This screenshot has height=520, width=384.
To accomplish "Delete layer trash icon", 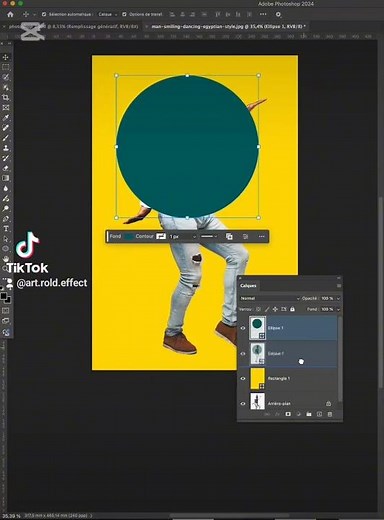I will pos(330,414).
